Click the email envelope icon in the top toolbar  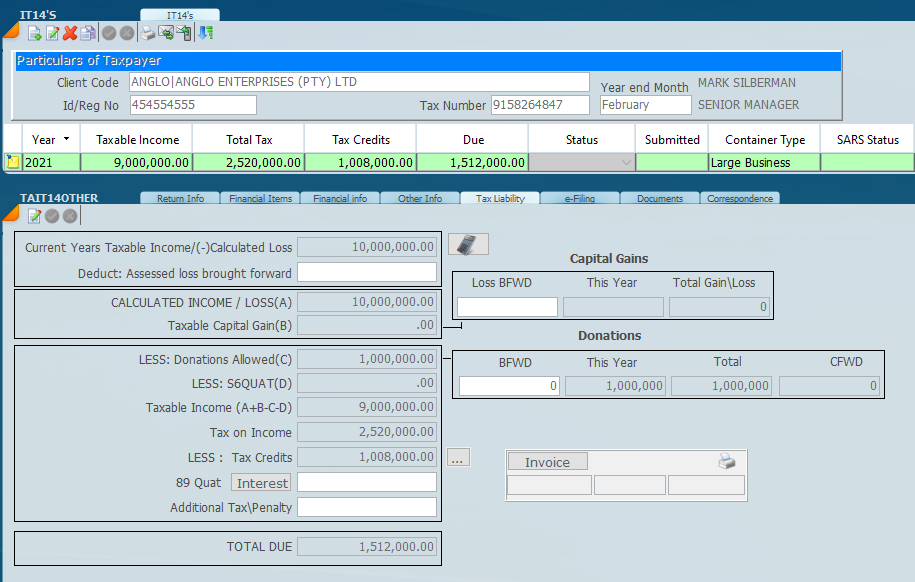pyautogui.click(x=166, y=33)
